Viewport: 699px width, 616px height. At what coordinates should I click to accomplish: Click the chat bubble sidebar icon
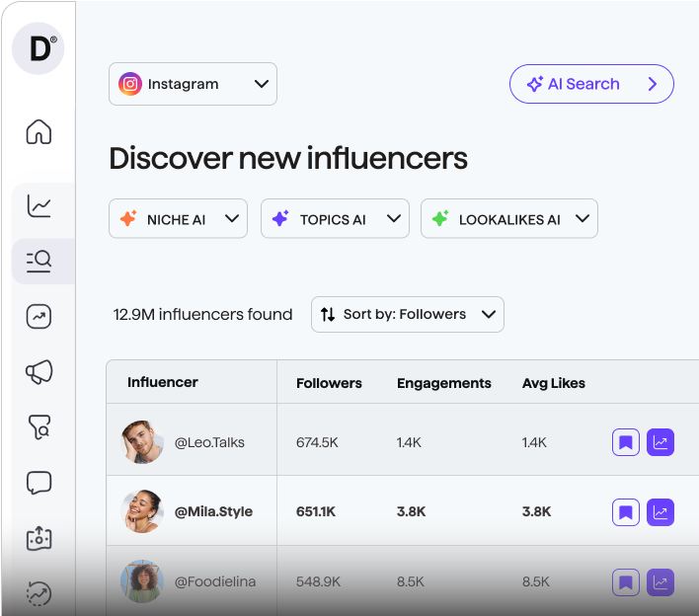coord(39,483)
